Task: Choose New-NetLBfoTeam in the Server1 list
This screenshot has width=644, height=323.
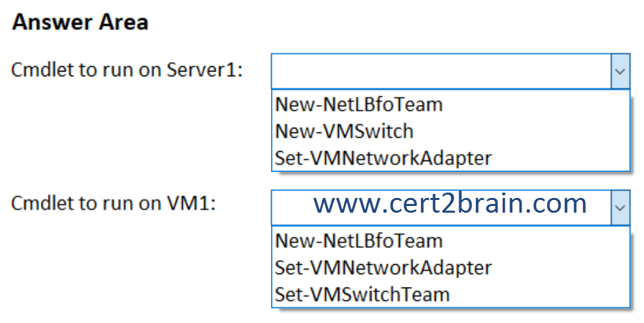Action: click(359, 104)
